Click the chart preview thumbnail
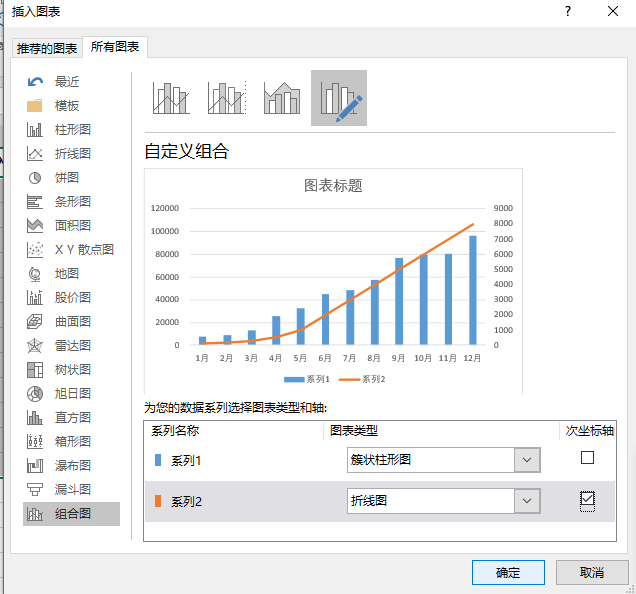 tap(333, 281)
